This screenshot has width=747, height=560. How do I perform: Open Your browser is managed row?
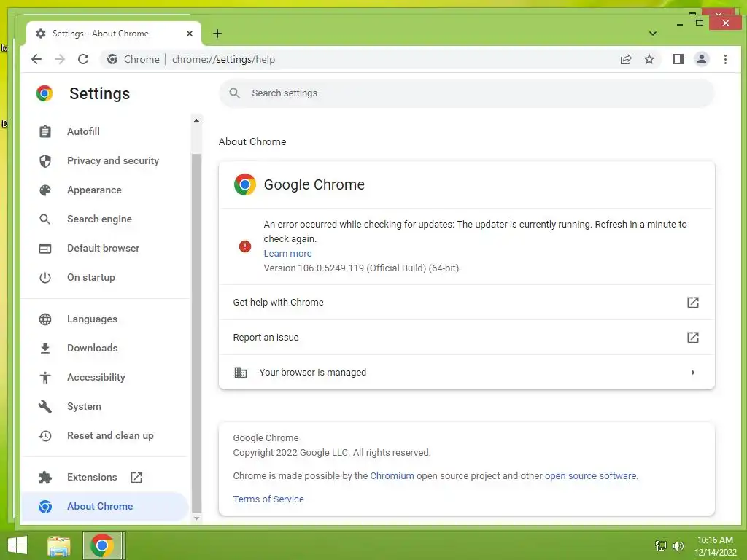pos(467,373)
